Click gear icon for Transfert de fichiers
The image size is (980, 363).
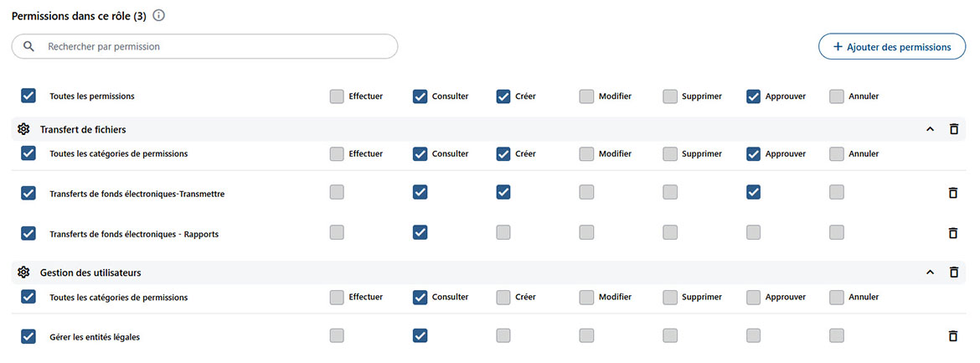pos(23,129)
